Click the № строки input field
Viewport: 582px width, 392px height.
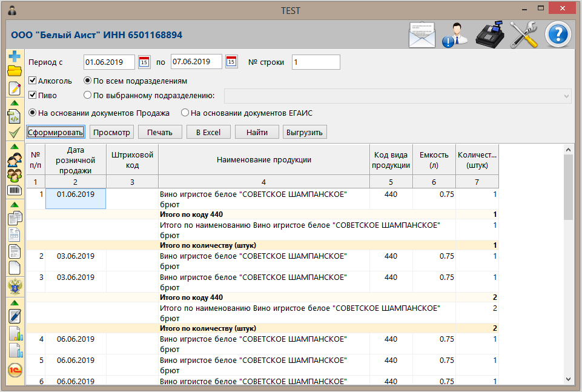pyautogui.click(x=316, y=62)
